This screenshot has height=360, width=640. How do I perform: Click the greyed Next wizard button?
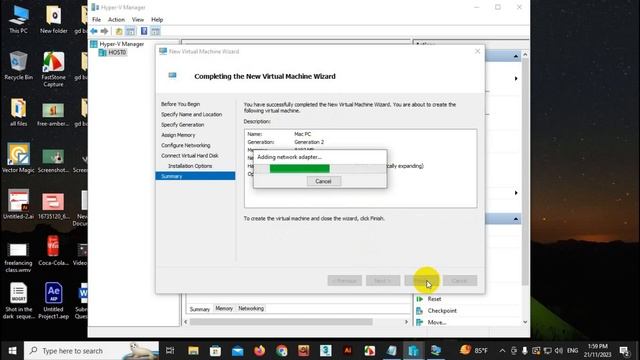click(383, 281)
